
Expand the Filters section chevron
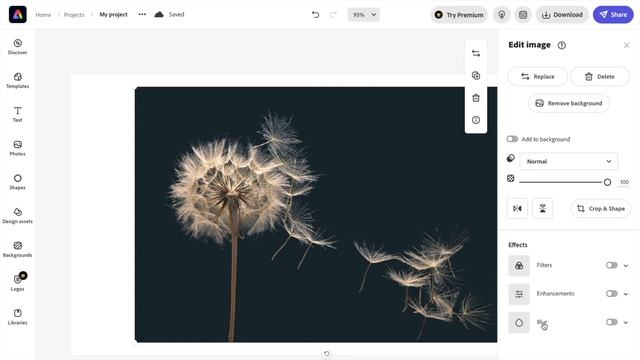[x=626, y=266]
